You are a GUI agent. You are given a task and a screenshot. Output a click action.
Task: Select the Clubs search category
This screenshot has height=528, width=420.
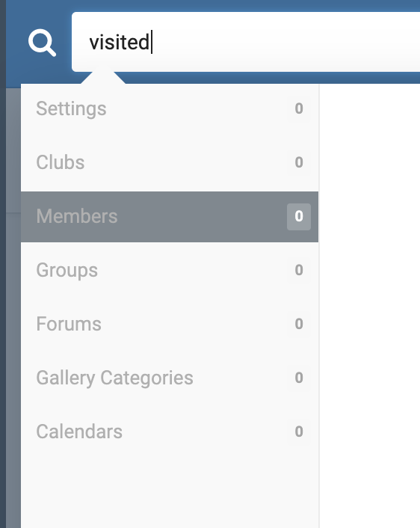(x=170, y=162)
